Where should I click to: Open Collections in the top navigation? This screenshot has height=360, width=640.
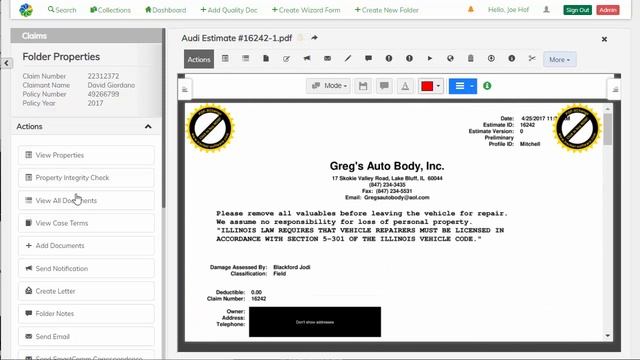pyautogui.click(x=110, y=10)
